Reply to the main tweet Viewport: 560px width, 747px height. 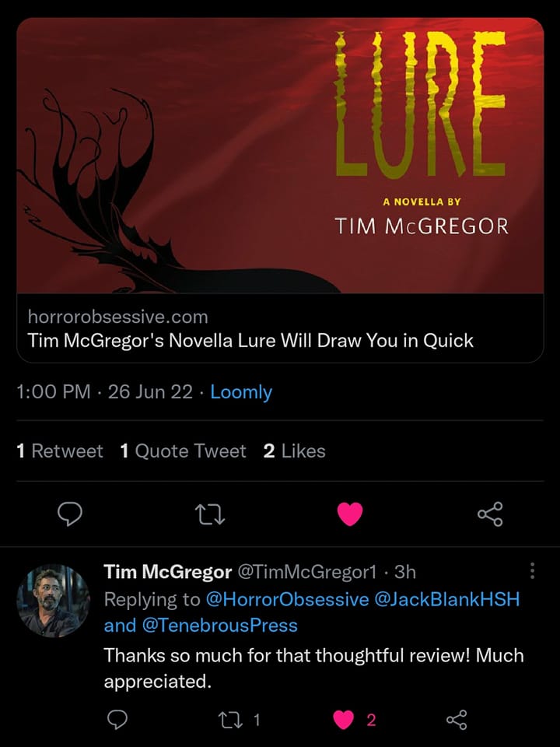(70, 514)
